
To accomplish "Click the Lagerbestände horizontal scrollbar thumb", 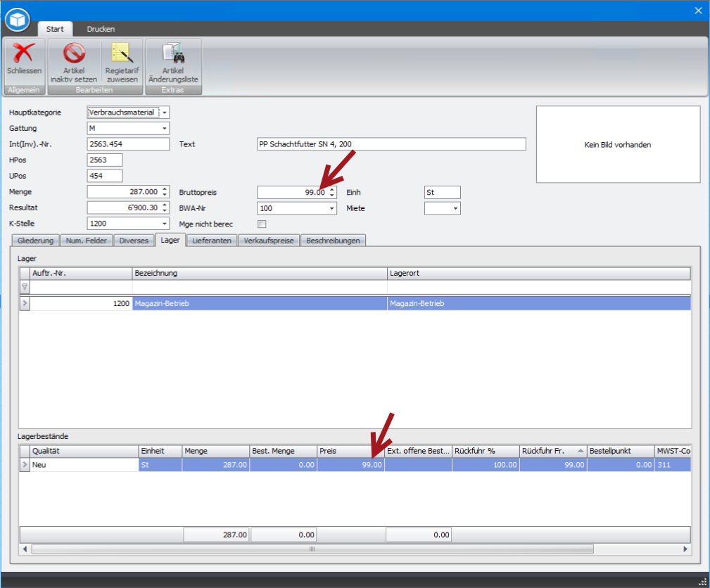I will 312,549.
